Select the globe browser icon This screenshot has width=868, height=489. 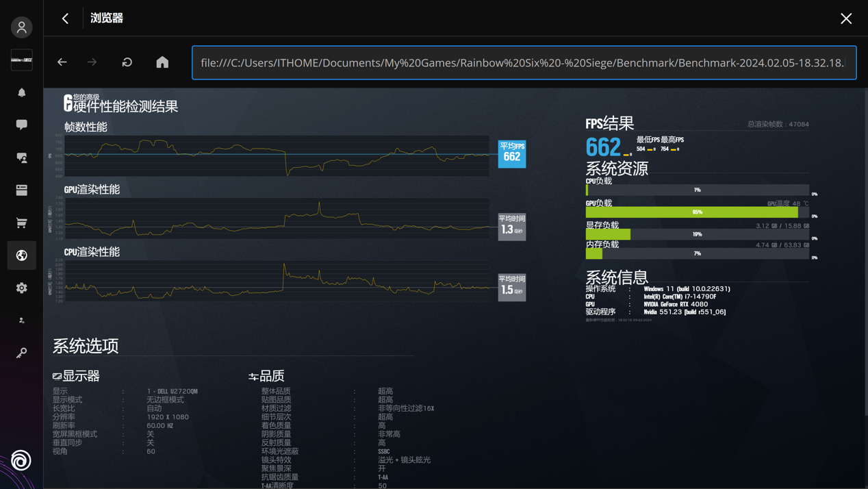pyautogui.click(x=22, y=255)
